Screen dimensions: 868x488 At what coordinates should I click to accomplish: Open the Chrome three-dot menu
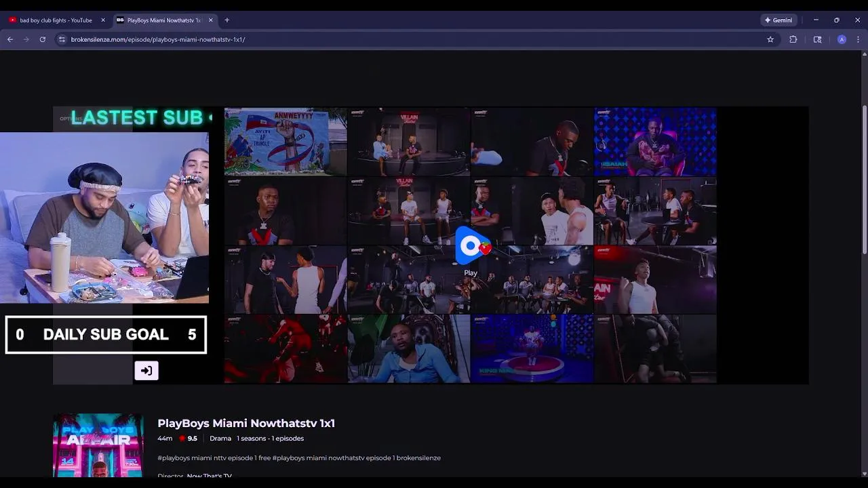(x=858, y=39)
